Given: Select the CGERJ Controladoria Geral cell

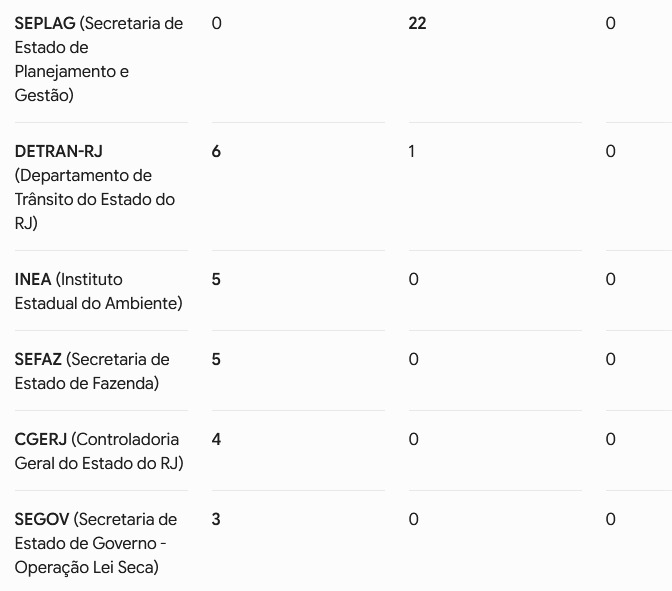Looking at the screenshot, I should click(x=99, y=451).
